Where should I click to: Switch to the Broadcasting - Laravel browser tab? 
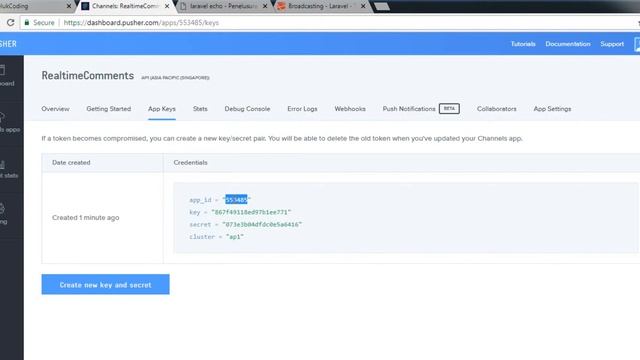click(x=322, y=6)
